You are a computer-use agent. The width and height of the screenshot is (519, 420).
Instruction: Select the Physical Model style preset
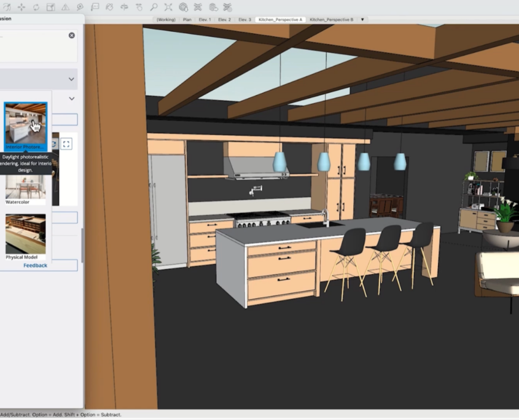(x=25, y=236)
